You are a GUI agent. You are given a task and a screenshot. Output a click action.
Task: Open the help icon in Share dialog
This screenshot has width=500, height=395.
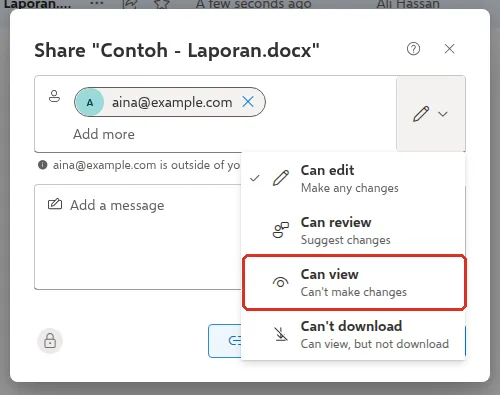pos(413,49)
